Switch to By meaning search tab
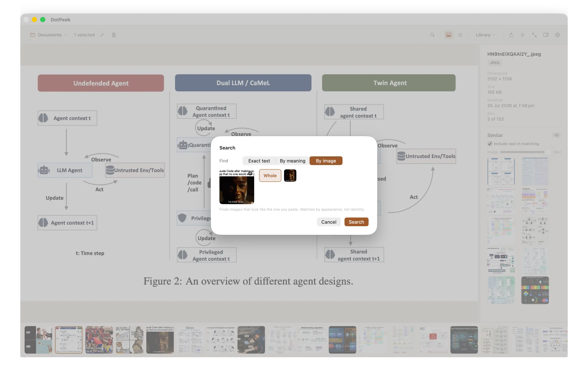The image size is (588, 384). point(293,161)
